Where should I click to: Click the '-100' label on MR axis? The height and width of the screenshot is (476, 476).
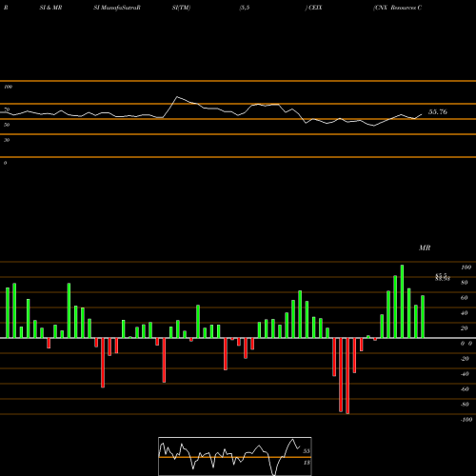click(466, 420)
